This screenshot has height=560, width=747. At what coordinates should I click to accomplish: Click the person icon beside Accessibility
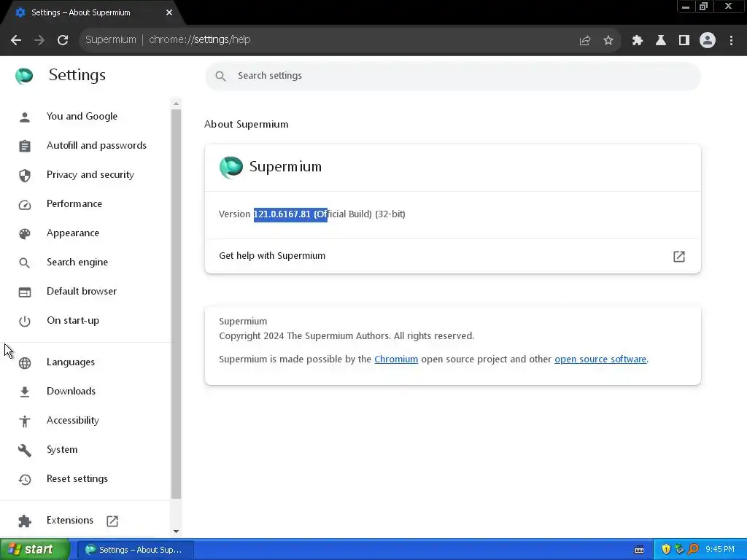pos(25,421)
